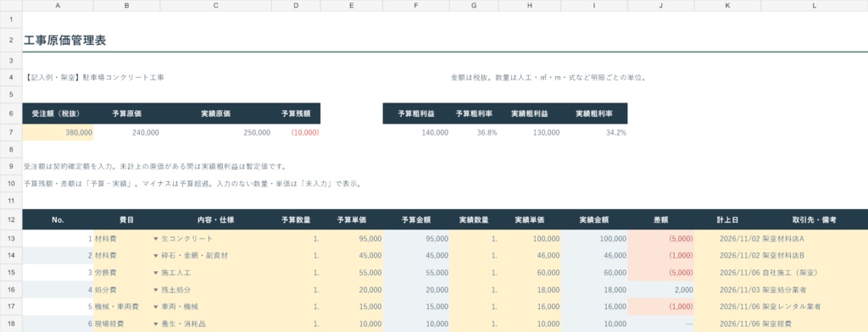Click the 受注額 input cell showing 380,000

coord(58,133)
